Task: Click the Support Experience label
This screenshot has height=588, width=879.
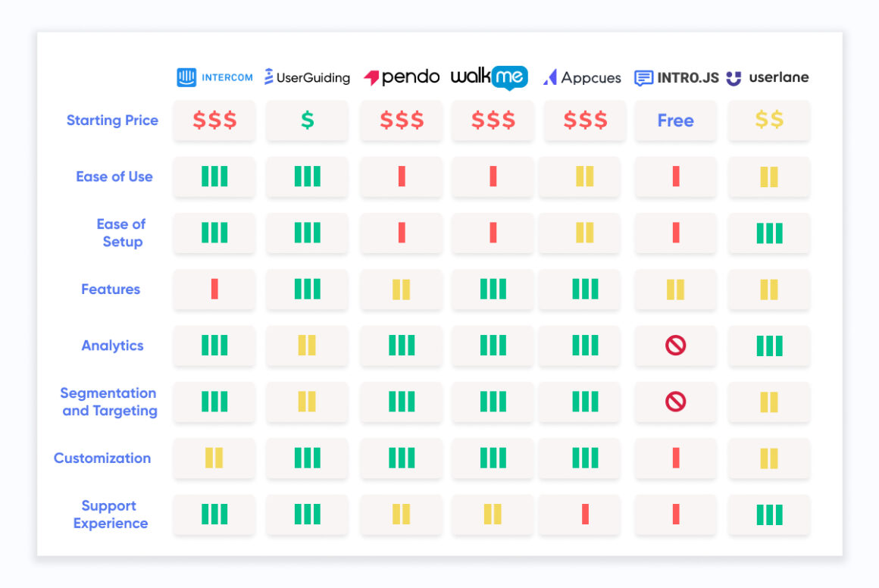Action: coord(111,514)
